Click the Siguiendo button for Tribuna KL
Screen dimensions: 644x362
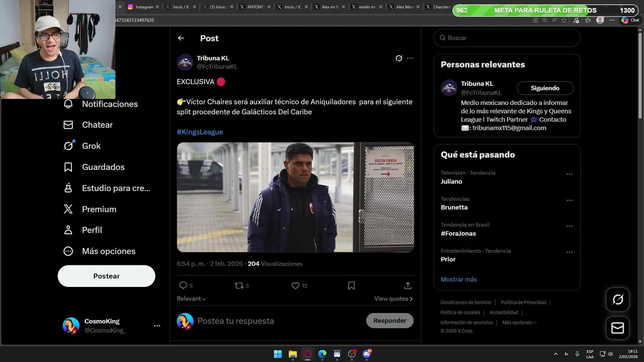(545, 88)
